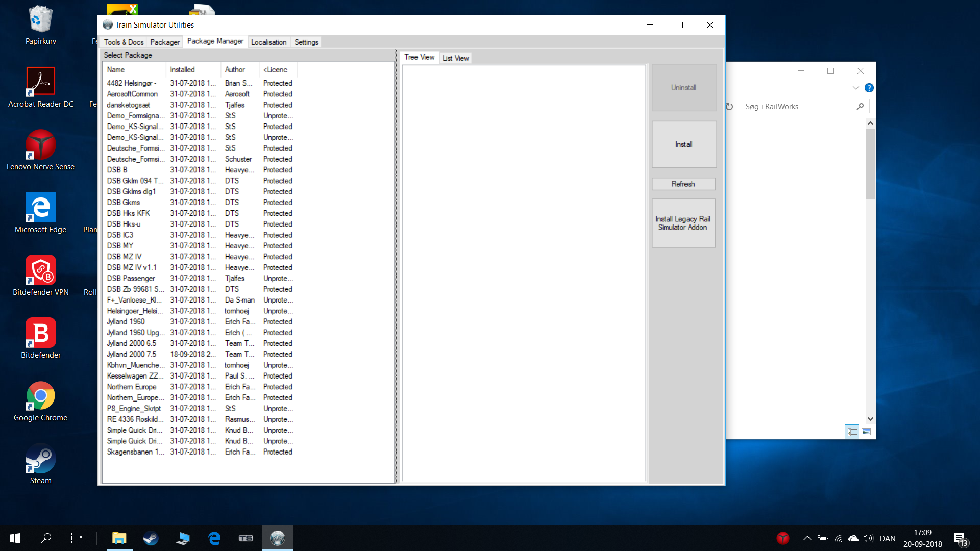980x551 pixels.
Task: Switch to details view in Explorer
Action: point(852,432)
